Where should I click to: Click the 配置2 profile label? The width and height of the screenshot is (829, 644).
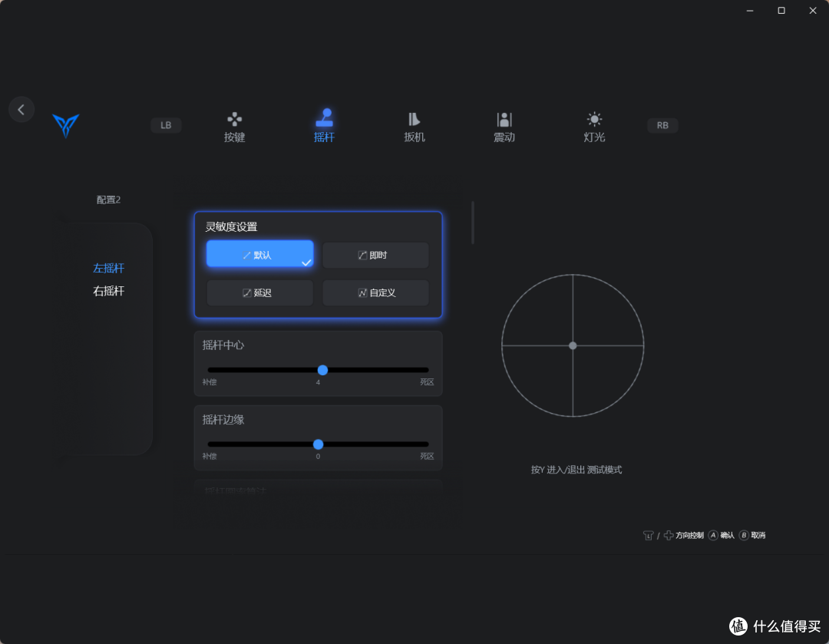click(108, 200)
